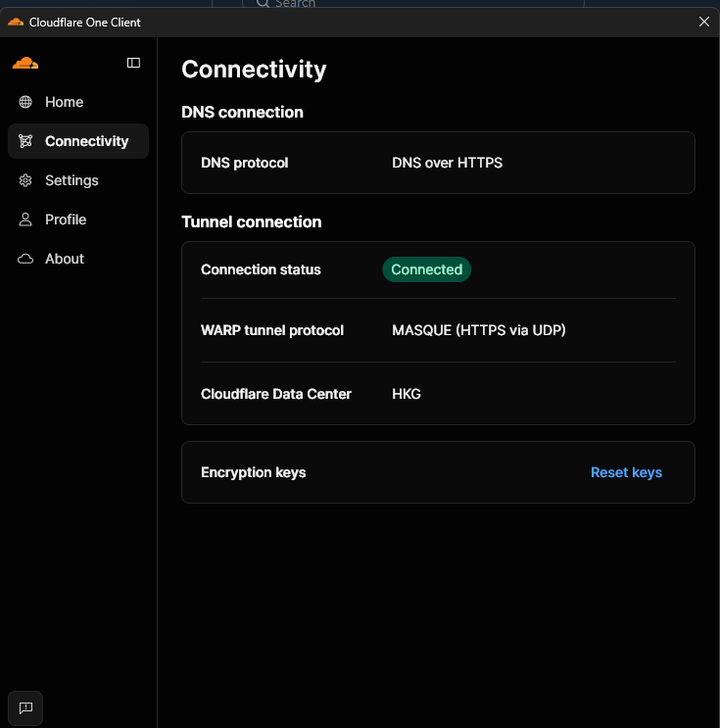Go to Settings
The height and width of the screenshot is (728, 720).
click(78, 180)
